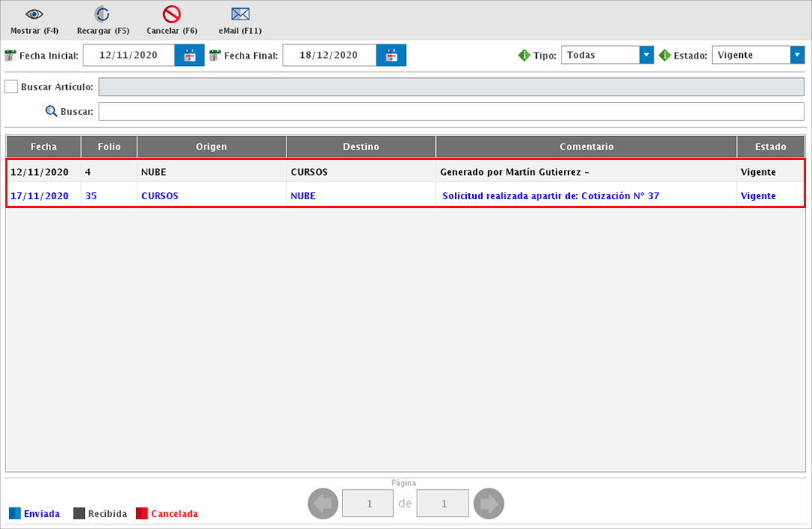Click the Fecha Inicial date field

tap(129, 56)
